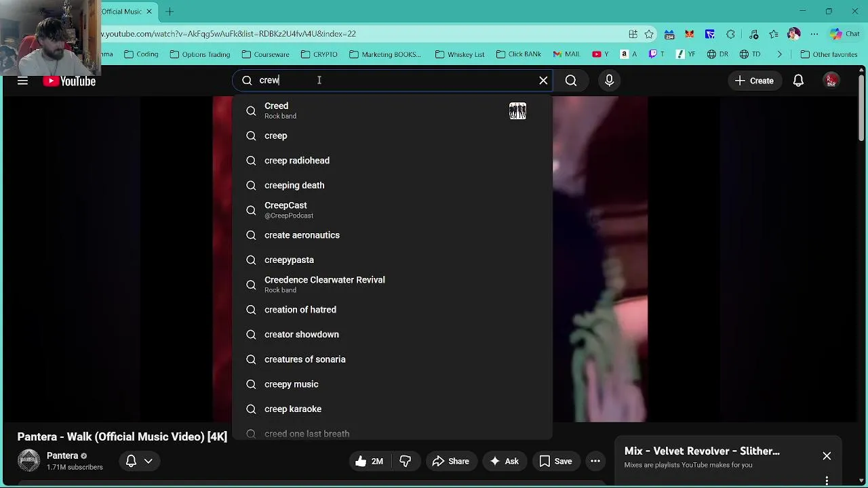Choose the 'creep' suggestion
The width and height of the screenshot is (868, 488).
pyautogui.click(x=393, y=136)
